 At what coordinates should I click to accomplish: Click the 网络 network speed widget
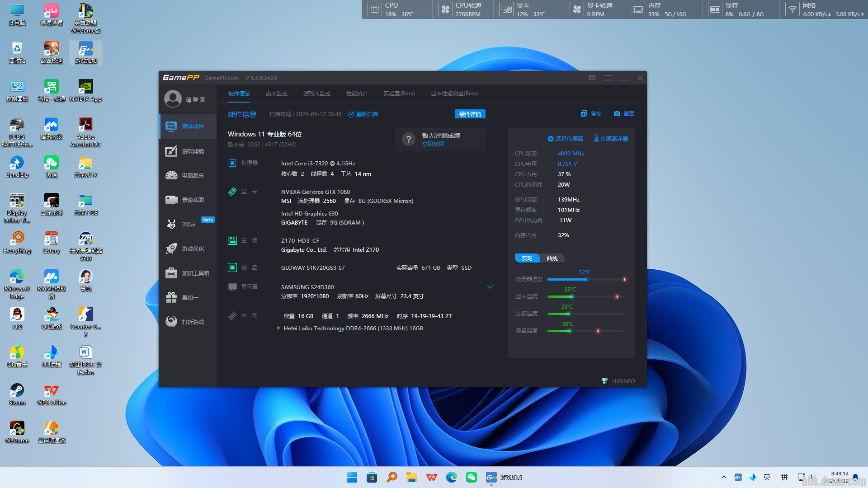pyautogui.click(x=825, y=9)
